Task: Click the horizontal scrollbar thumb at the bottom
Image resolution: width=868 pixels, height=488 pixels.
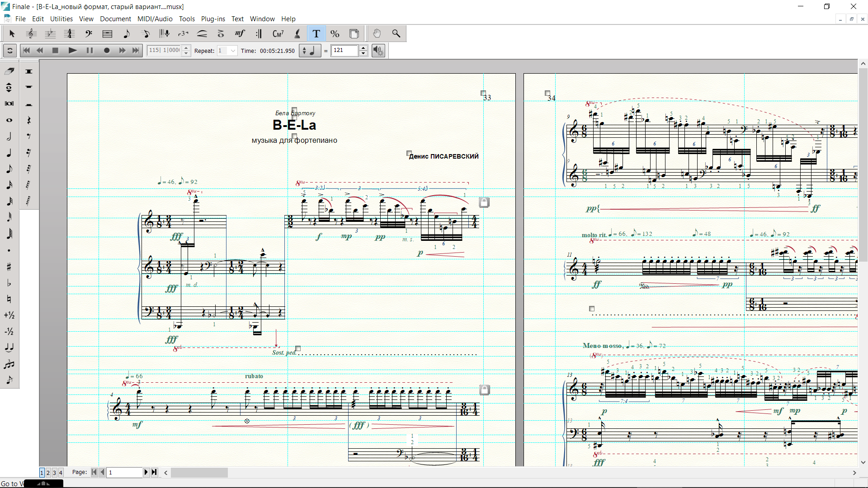Action: [x=199, y=473]
